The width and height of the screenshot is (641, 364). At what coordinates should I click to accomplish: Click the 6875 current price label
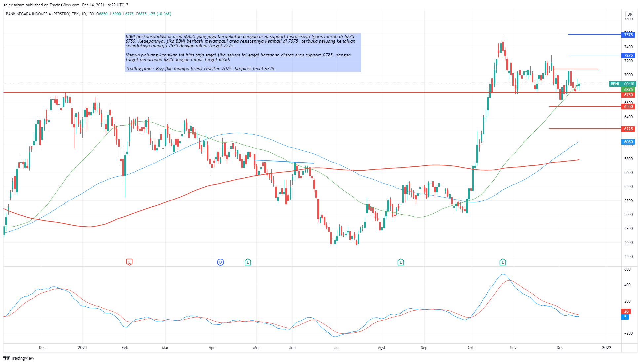628,90
